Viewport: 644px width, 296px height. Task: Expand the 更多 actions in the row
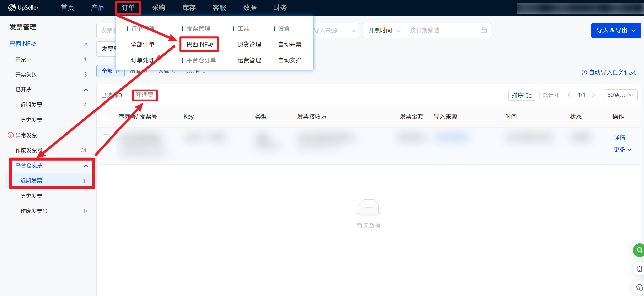tap(622, 149)
